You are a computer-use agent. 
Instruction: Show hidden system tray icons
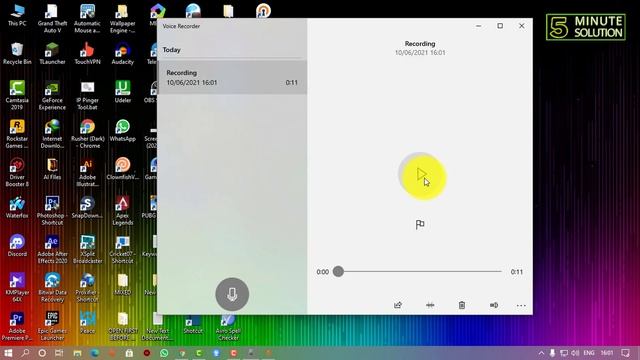coord(541,353)
